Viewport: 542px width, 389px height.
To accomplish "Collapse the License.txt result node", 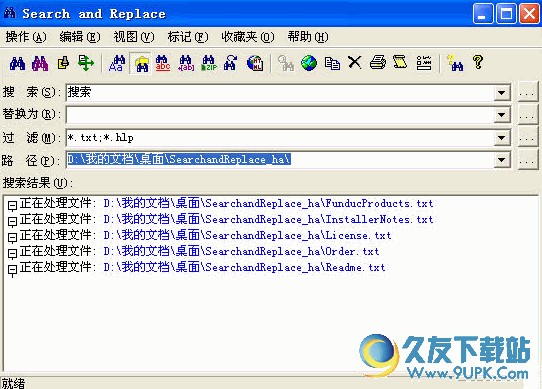I will pyautogui.click(x=12, y=237).
